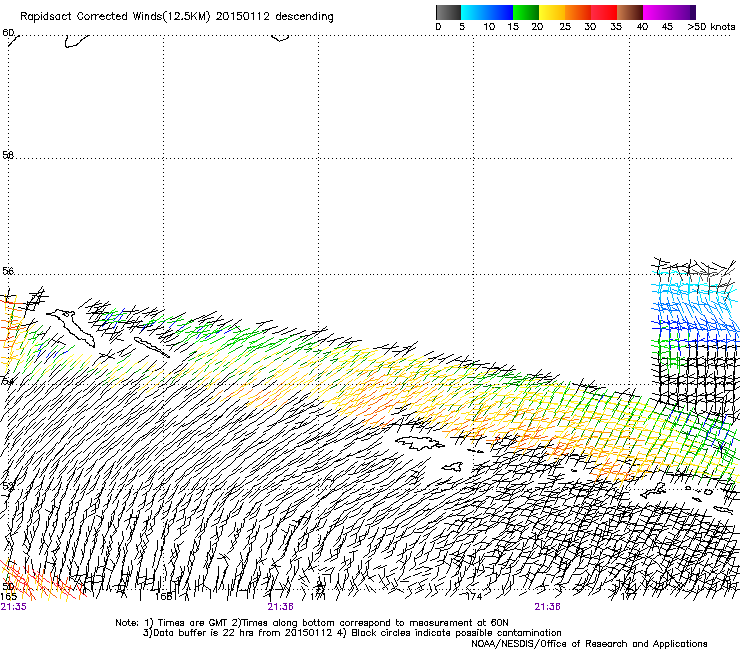
Task: Click the '35' legend scale label
Action: click(616, 27)
